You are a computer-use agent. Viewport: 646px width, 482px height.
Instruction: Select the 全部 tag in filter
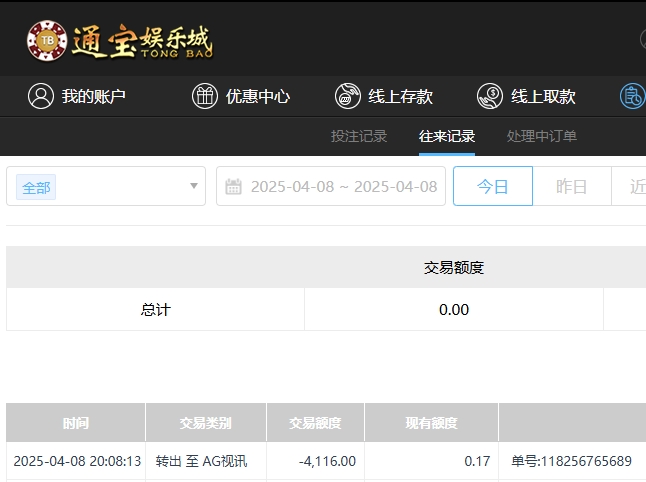36,187
